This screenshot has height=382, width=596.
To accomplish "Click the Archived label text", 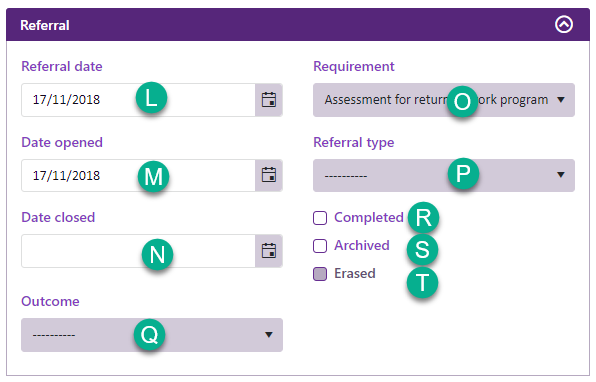I will coord(362,246).
